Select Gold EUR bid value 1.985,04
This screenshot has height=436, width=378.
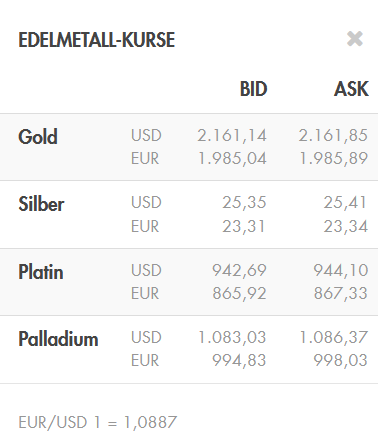point(232,158)
